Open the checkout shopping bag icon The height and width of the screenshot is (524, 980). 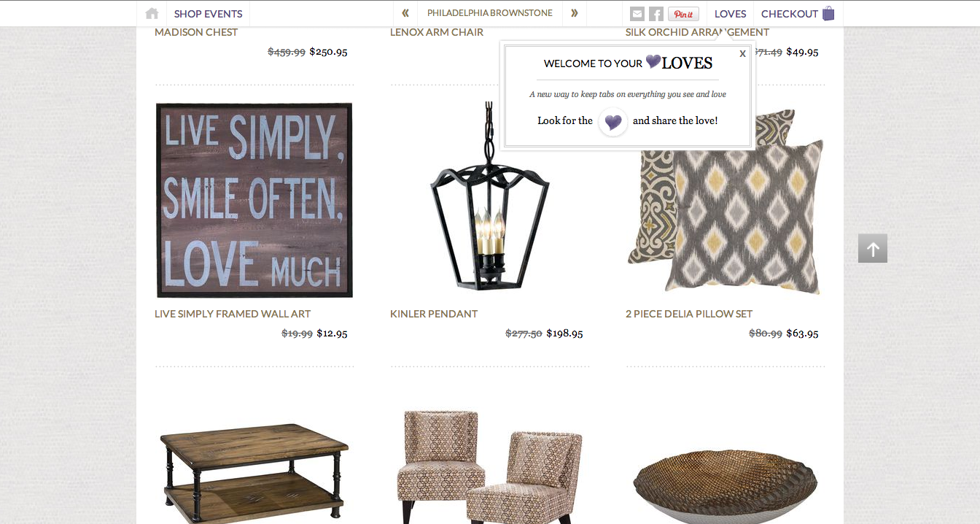click(828, 13)
